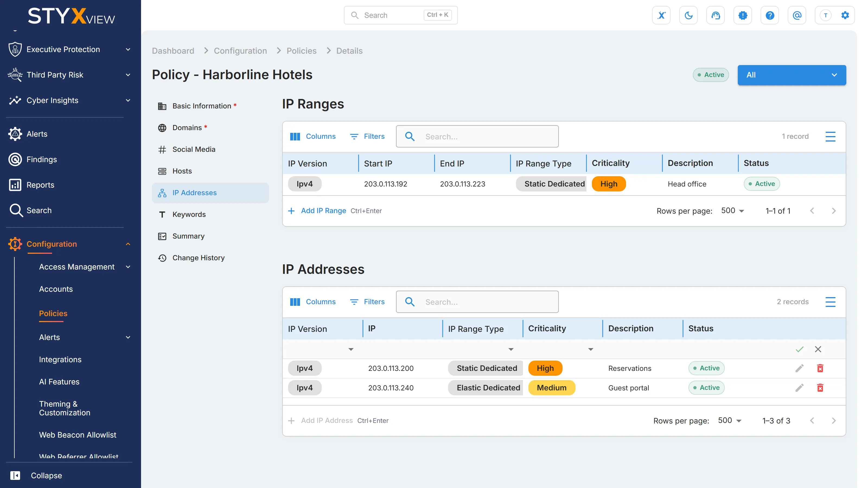Open the Hosts policy section

click(210, 171)
